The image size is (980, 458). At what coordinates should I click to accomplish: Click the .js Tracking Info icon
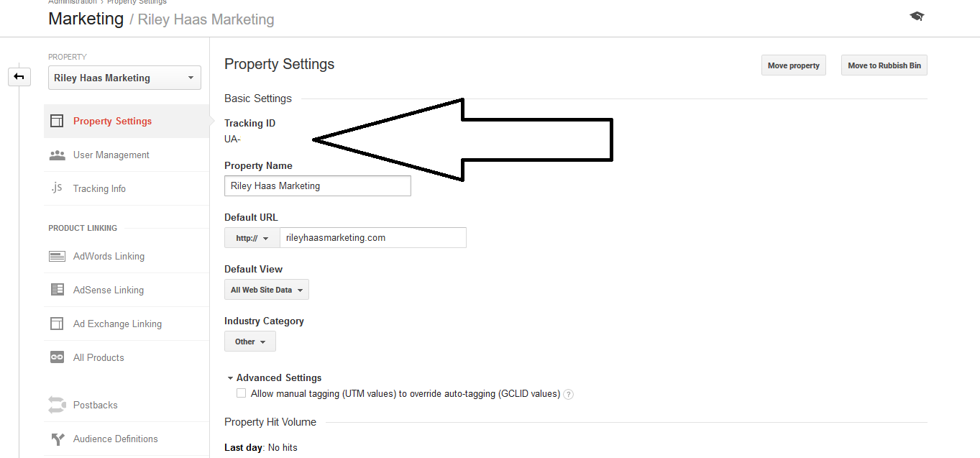(57, 188)
